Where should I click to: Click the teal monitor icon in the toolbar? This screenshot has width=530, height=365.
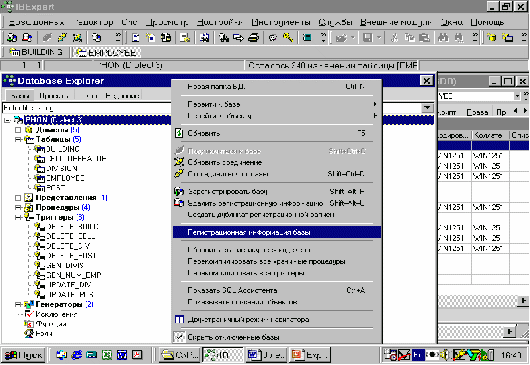point(307,38)
